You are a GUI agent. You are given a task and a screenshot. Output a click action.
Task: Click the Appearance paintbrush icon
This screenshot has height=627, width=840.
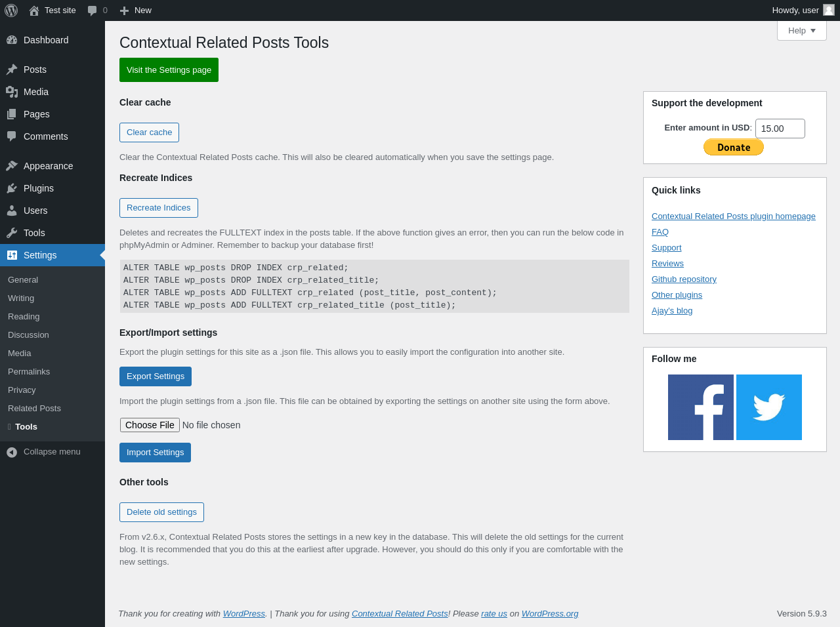[12, 166]
